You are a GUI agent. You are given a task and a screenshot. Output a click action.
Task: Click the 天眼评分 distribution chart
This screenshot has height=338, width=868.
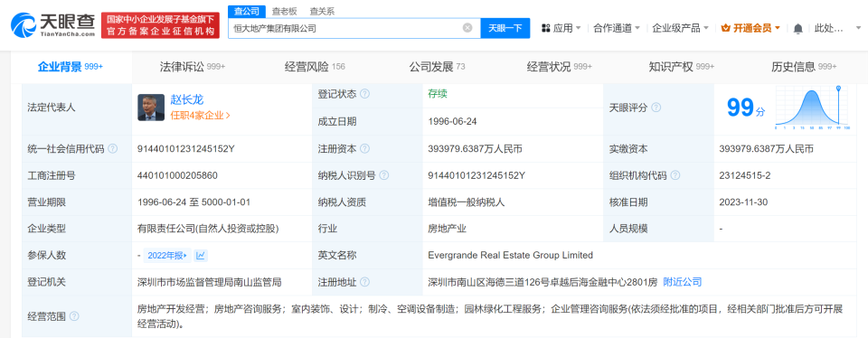click(x=811, y=108)
